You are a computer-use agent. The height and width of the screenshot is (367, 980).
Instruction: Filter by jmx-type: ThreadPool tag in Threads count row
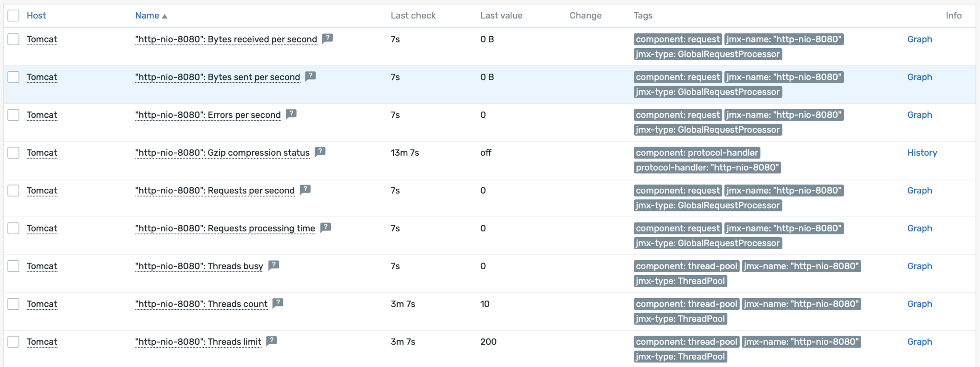tap(680, 319)
